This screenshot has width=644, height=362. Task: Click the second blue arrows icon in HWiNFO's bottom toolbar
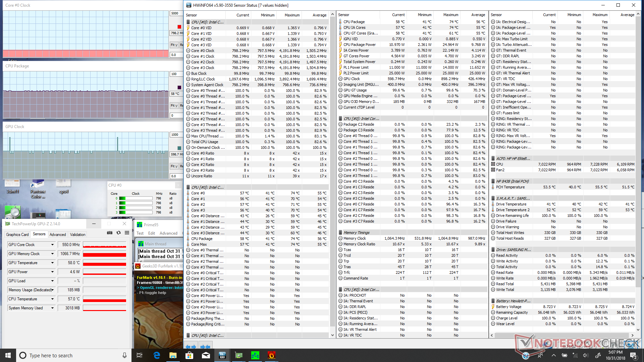coord(205,346)
